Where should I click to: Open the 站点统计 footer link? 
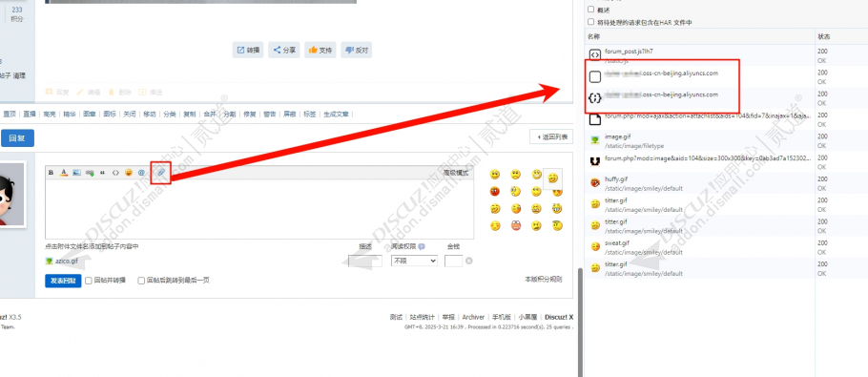point(423,317)
